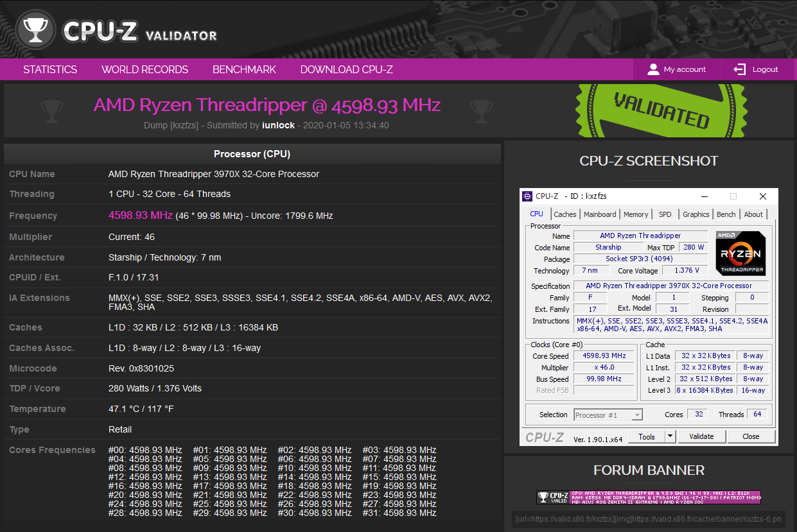Screen dimensions: 797x532
Task: Open DOWNLOAD CPU-Z menu item
Action: tap(347, 69)
